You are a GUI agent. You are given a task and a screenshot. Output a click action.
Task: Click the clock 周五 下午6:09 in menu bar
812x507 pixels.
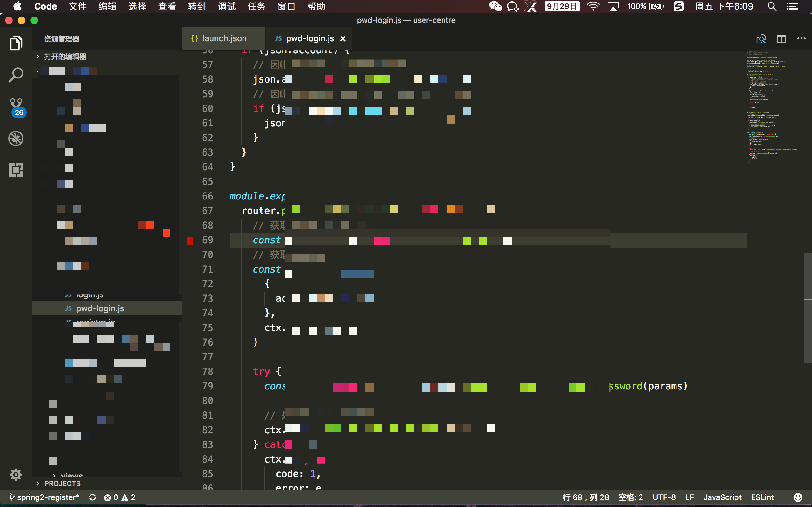click(724, 6)
